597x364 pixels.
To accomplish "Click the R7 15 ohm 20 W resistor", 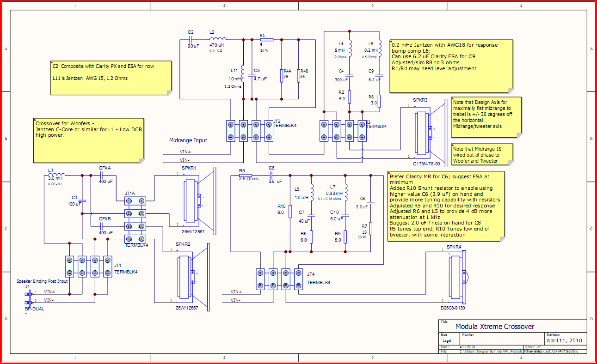I will coord(371,228).
